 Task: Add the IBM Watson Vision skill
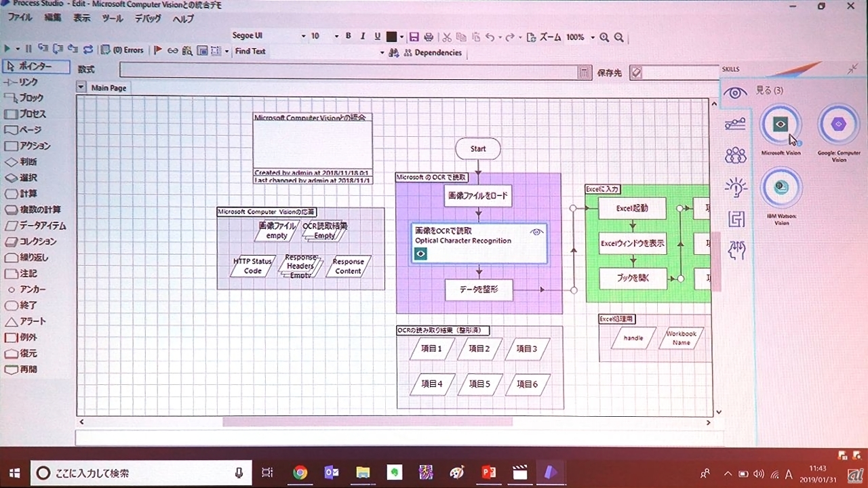tap(781, 187)
